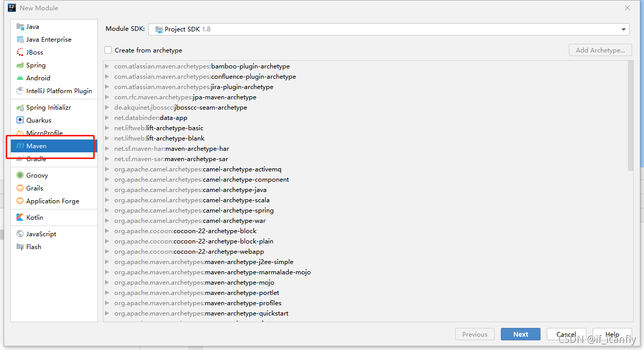The width and height of the screenshot is (644, 350).
Task: Select Grails module type label
Action: pos(34,188)
